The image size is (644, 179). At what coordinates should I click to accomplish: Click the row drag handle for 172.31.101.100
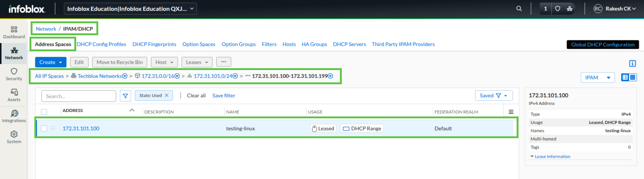pyautogui.click(x=53, y=128)
